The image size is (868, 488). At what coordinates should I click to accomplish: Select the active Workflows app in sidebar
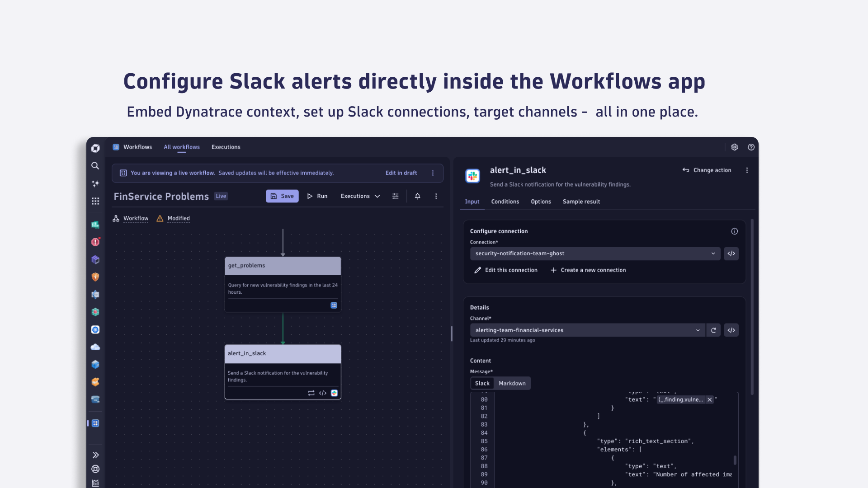[x=95, y=423]
